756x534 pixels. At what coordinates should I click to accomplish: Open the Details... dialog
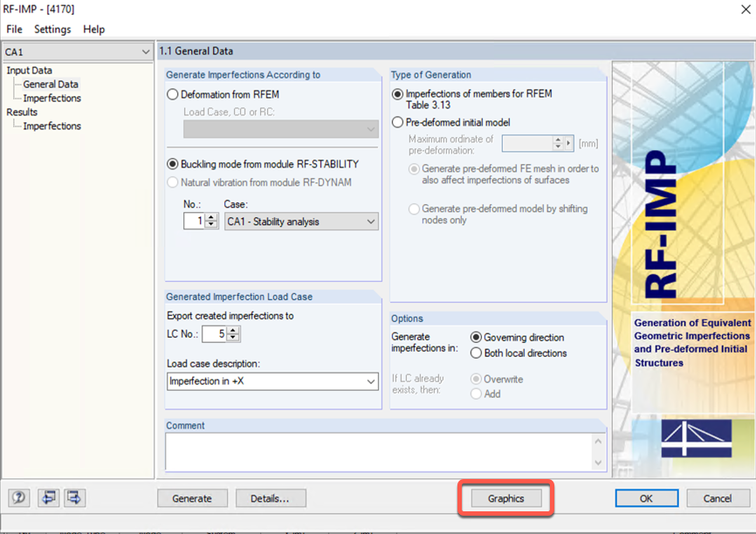(x=271, y=498)
